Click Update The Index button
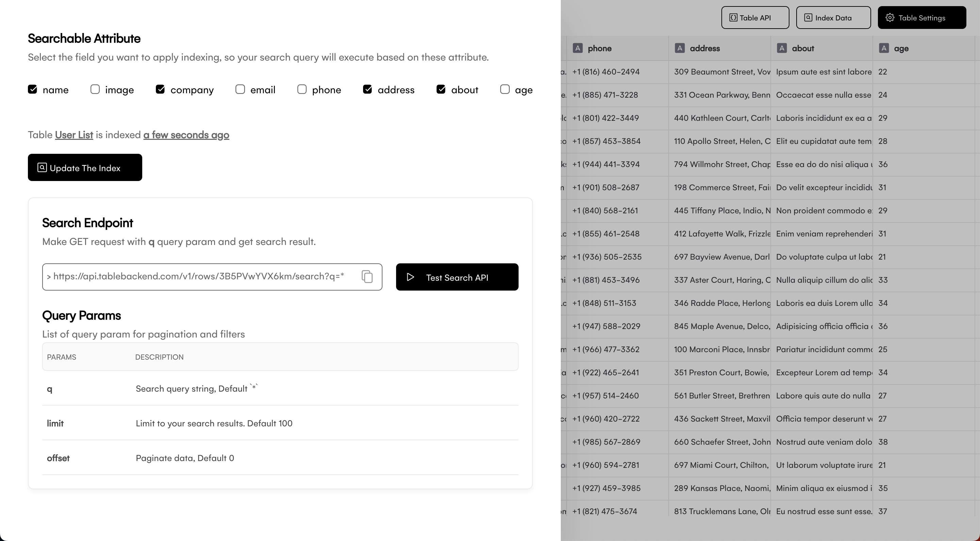The image size is (980, 541). point(85,167)
